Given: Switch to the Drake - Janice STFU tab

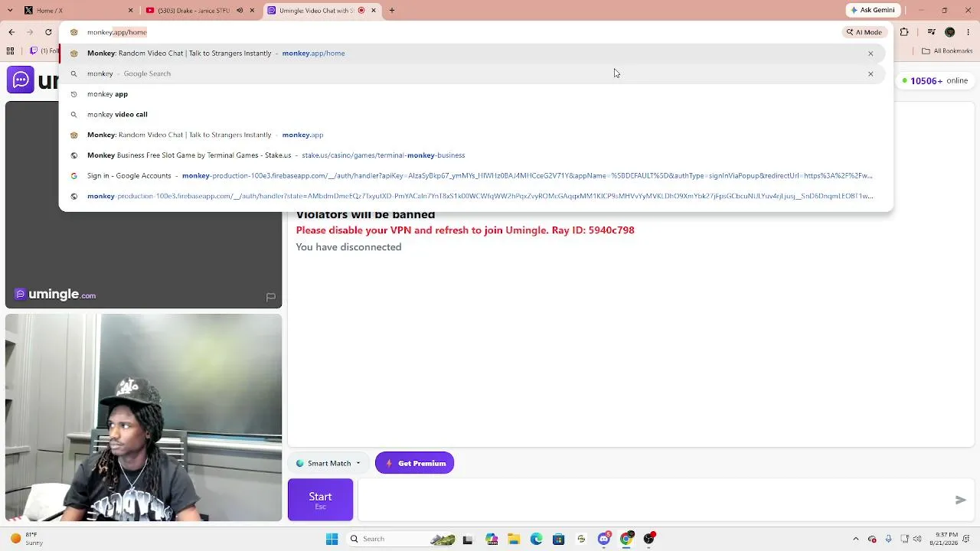Looking at the screenshot, I should point(201,11).
